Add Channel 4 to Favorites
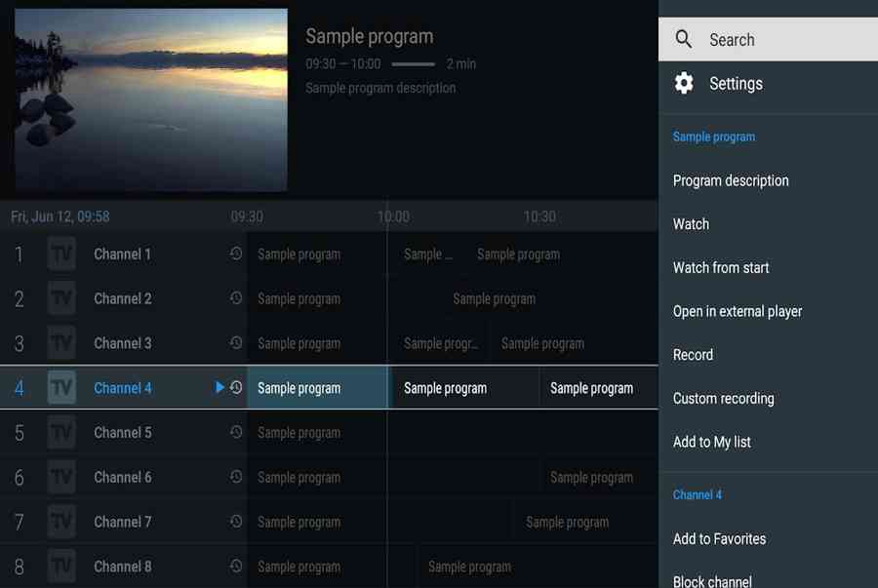 coord(719,538)
